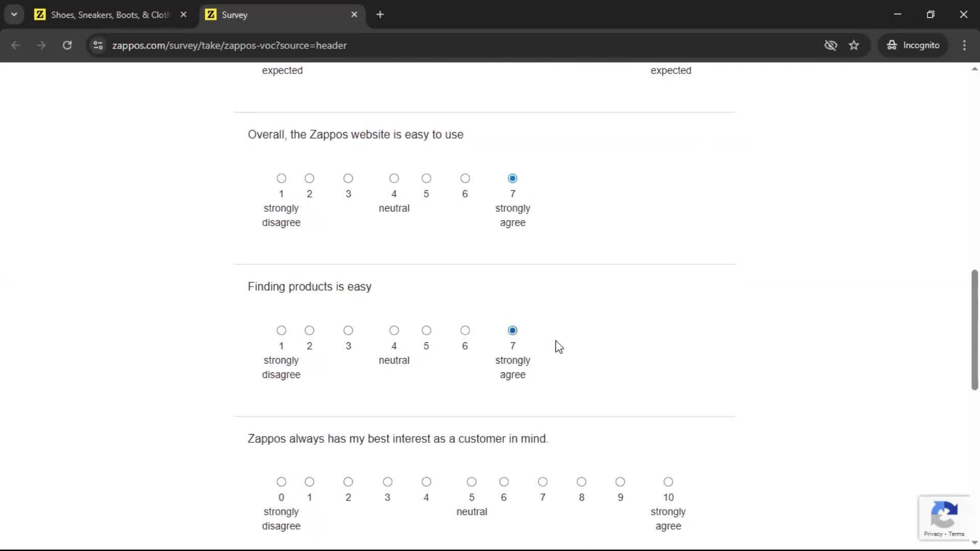Image resolution: width=980 pixels, height=551 pixels.
Task: View site information icon in address bar
Action: click(98, 45)
